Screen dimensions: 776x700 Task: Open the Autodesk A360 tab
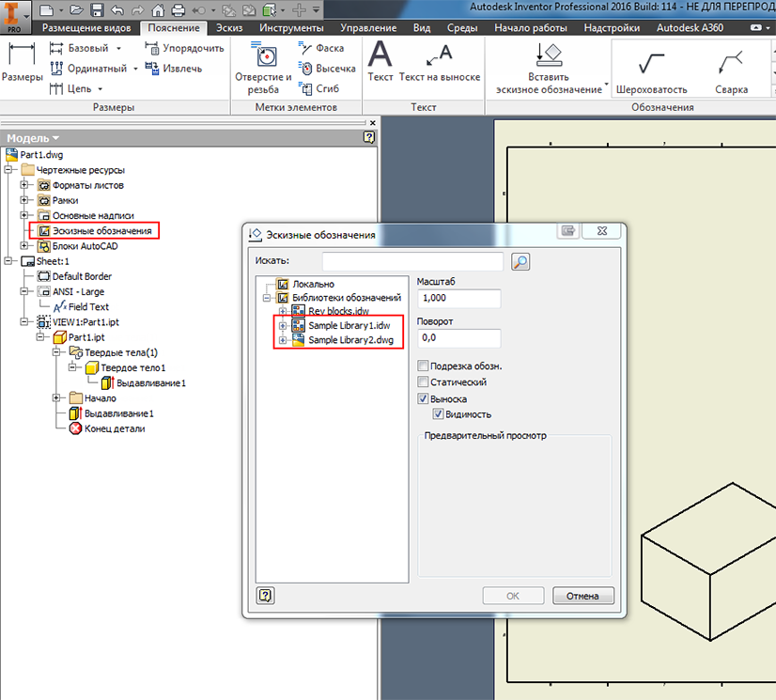(x=690, y=28)
